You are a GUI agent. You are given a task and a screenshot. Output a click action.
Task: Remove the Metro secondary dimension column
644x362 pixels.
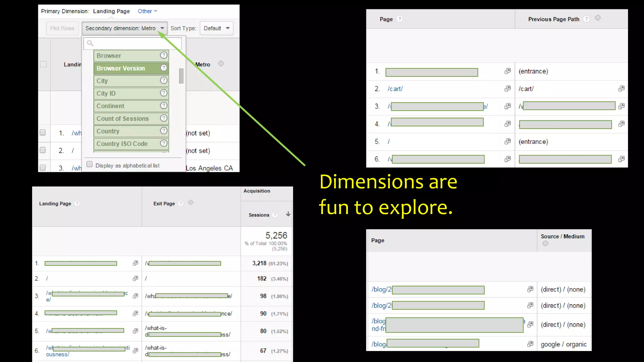point(221,63)
